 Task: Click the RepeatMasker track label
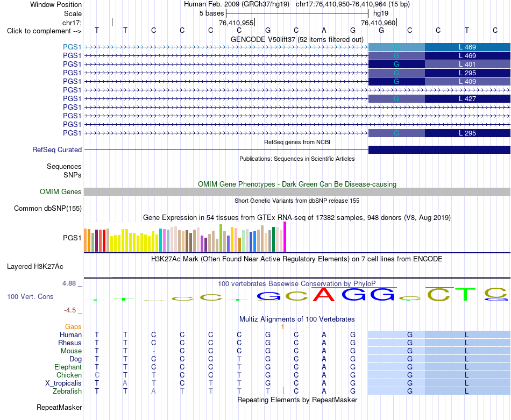59,407
